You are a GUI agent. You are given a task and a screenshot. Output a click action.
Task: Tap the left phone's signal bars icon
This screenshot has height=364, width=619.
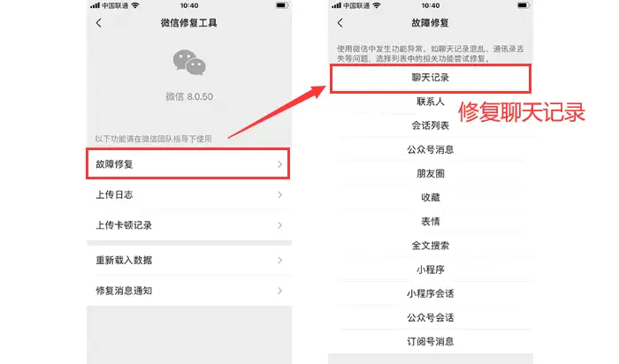coord(95,5)
